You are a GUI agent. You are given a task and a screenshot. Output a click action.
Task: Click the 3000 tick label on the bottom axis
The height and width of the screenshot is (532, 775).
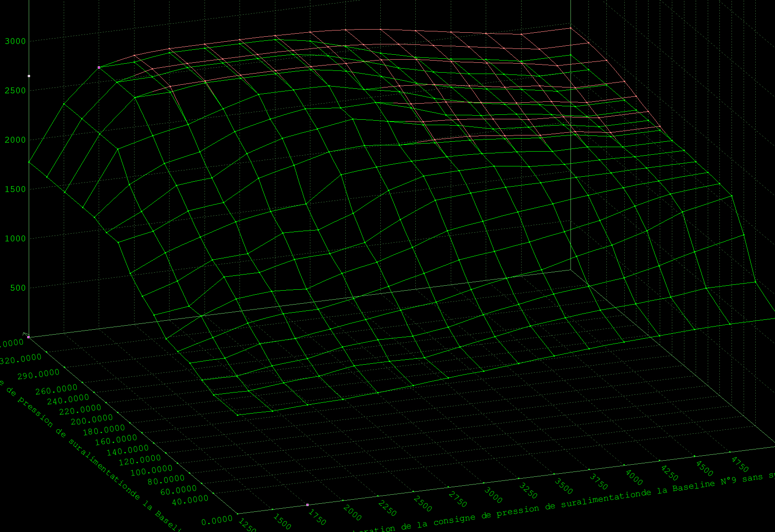point(493,495)
